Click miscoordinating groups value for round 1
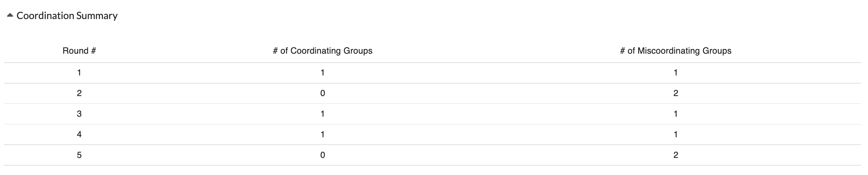Screen dimensions: 868x175 [x=675, y=73]
